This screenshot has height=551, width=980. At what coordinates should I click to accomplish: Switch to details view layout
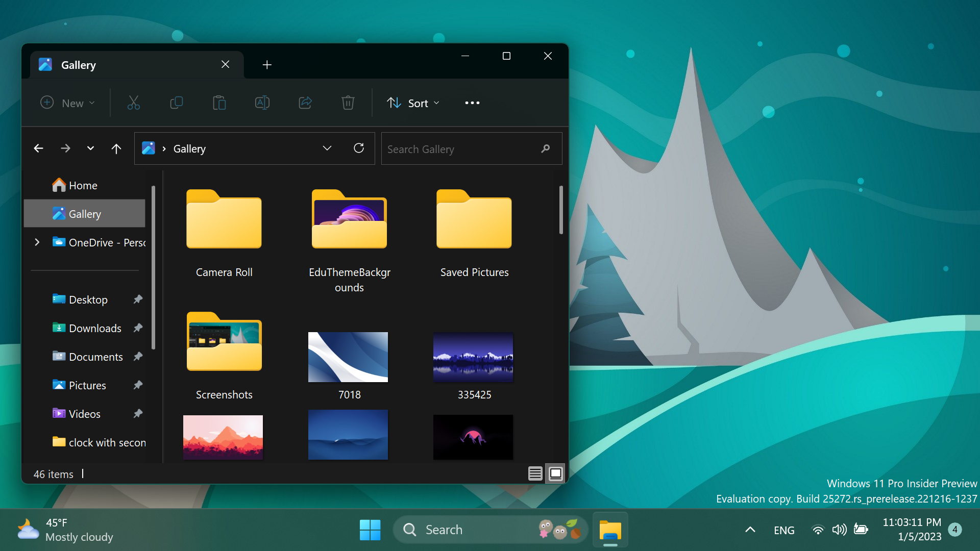(x=535, y=473)
